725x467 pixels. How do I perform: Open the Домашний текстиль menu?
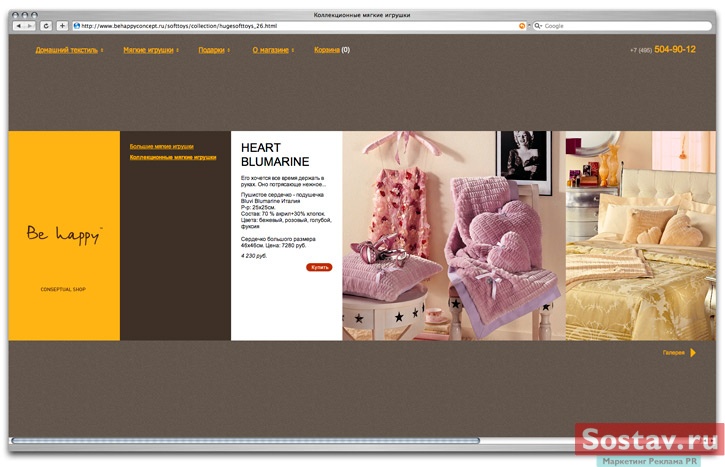(x=67, y=50)
